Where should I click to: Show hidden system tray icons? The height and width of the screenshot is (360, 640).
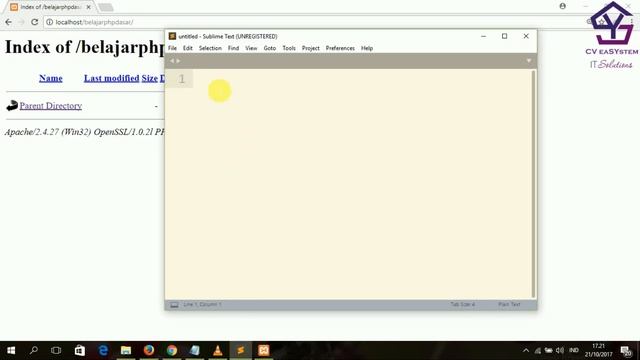[x=526, y=351]
